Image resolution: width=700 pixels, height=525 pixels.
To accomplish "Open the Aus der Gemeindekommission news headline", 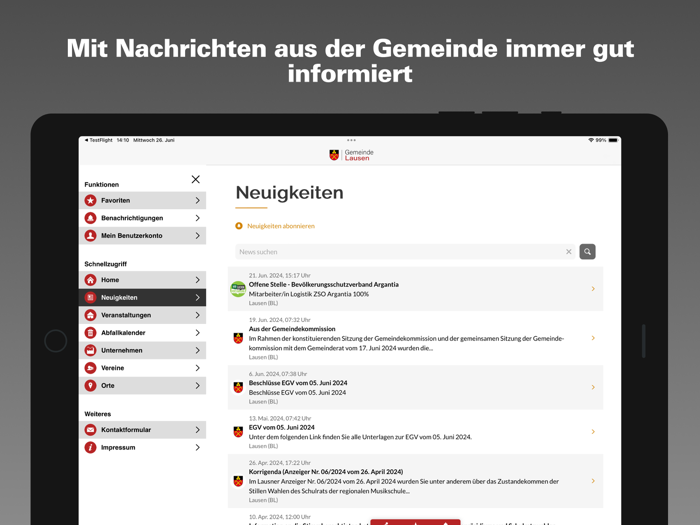I will point(292,329).
